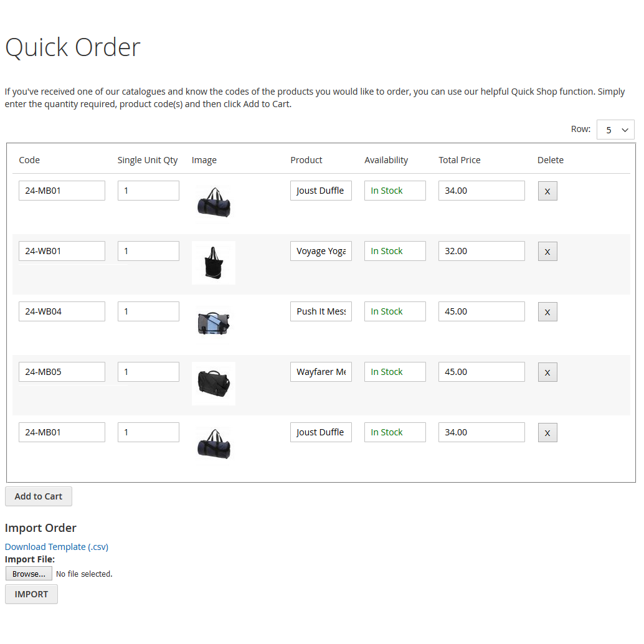
Task: Click the 45.00 price field for 24-WB04
Action: pos(481,311)
